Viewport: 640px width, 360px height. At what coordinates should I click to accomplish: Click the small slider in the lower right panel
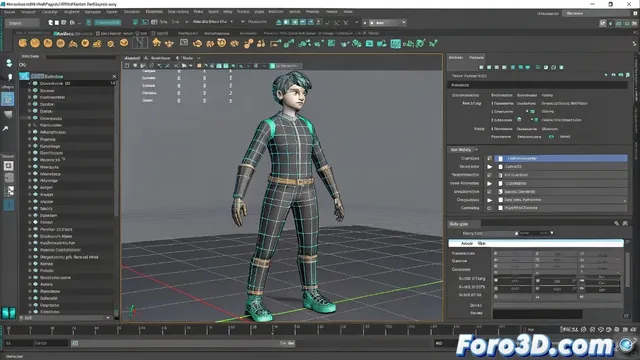click(x=534, y=233)
